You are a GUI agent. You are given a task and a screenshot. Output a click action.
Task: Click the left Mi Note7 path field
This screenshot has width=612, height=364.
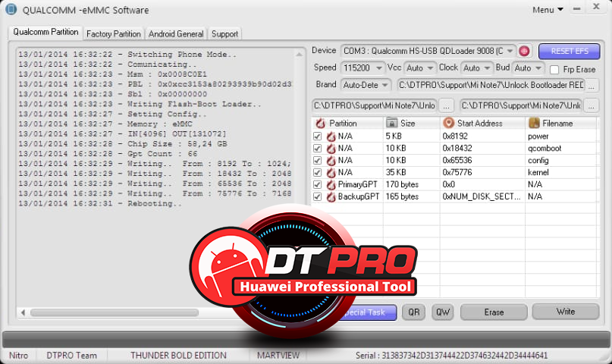pos(375,105)
